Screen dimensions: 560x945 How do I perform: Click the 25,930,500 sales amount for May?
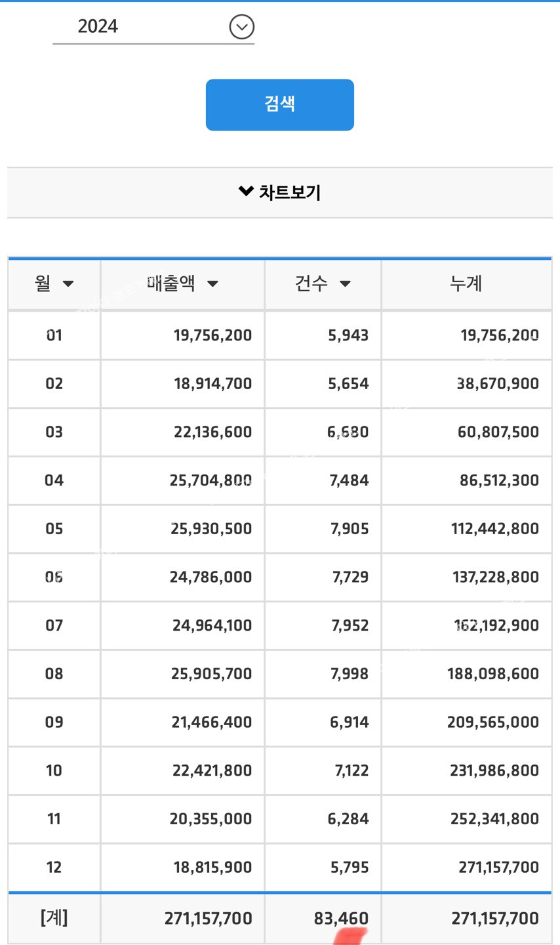tap(211, 529)
